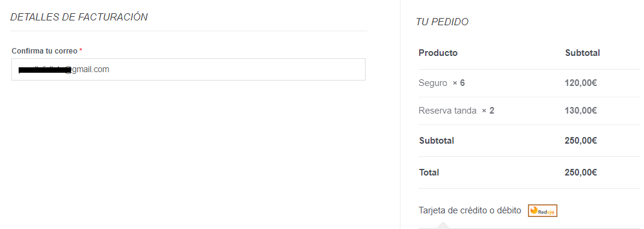
Task: Click the Tu pedido heading
Action: pyautogui.click(x=442, y=22)
